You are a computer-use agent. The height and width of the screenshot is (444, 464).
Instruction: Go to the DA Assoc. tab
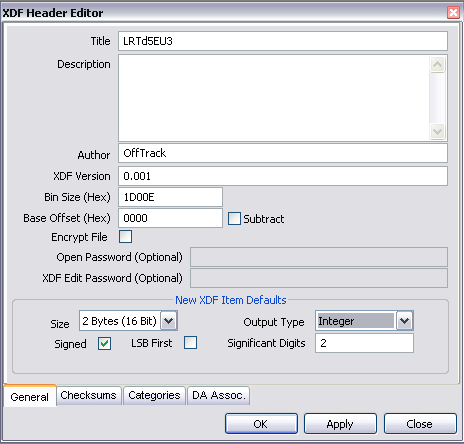click(x=219, y=395)
